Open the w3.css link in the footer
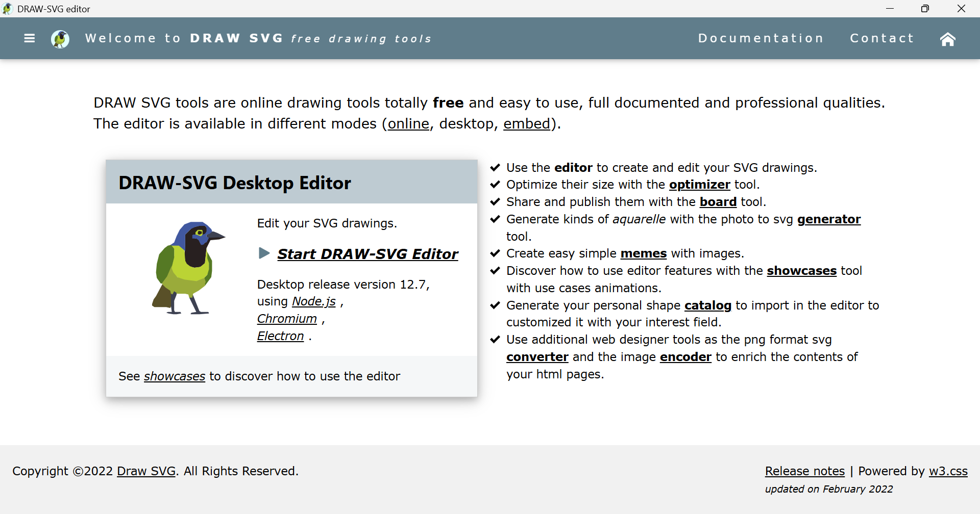 pyautogui.click(x=948, y=471)
